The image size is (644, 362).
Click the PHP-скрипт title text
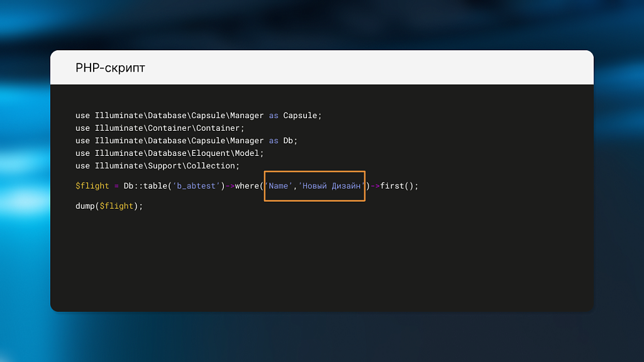[110, 68]
